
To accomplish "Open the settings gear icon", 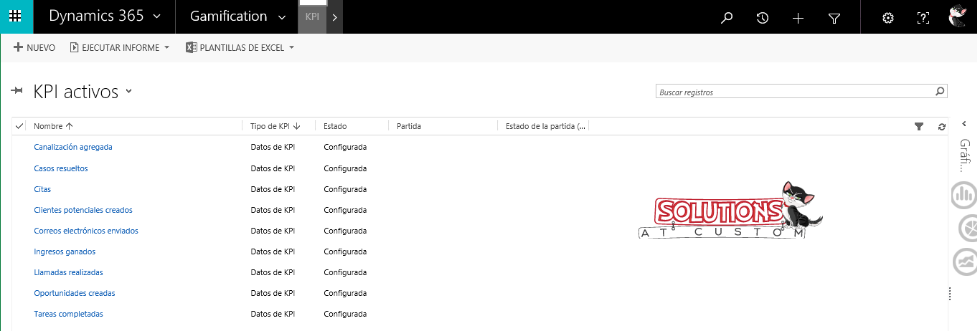I will pyautogui.click(x=887, y=18).
